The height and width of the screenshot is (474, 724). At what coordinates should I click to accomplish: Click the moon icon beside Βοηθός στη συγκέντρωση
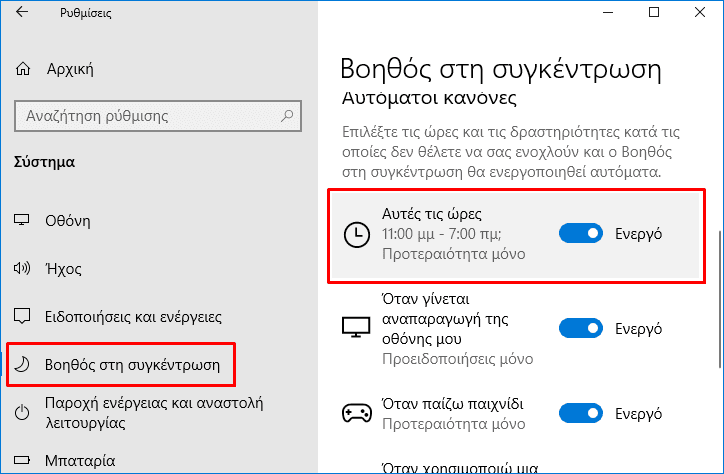point(23,364)
